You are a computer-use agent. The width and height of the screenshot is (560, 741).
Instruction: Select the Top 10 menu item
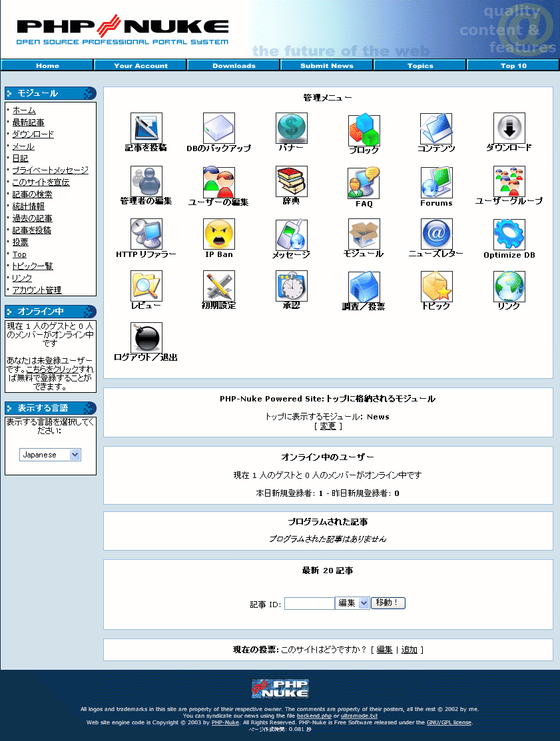click(x=513, y=65)
